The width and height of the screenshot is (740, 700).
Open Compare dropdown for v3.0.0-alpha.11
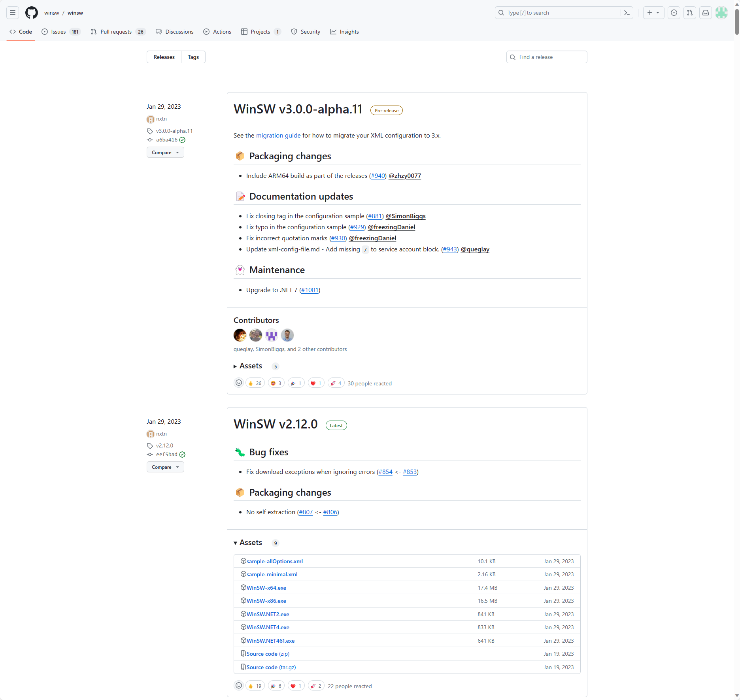(165, 153)
